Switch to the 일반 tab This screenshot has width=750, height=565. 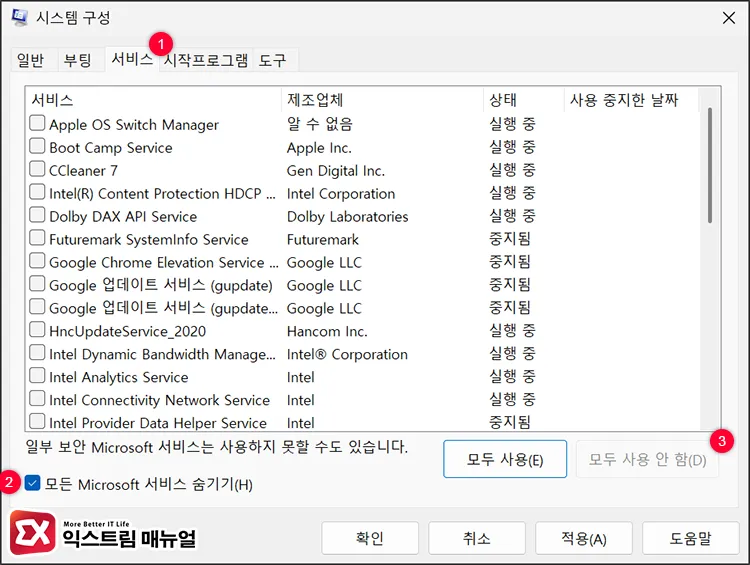click(30, 60)
